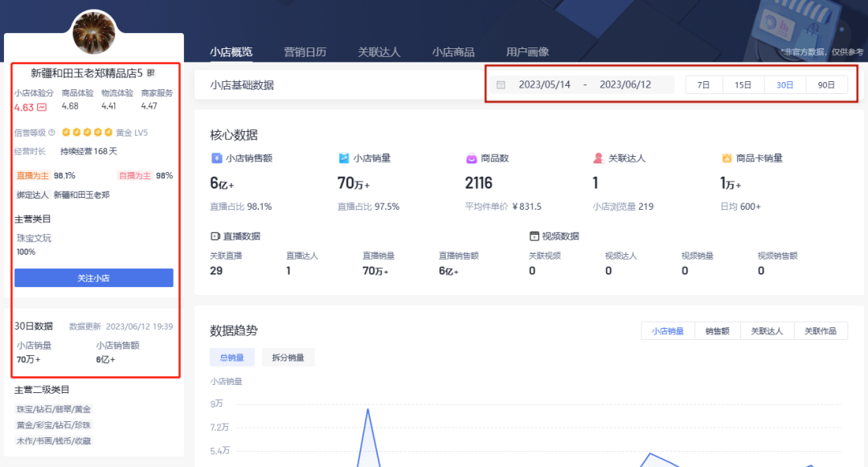Click the orange 直播为主 98.1% tag
This screenshot has width=868, height=467.
coord(45,175)
